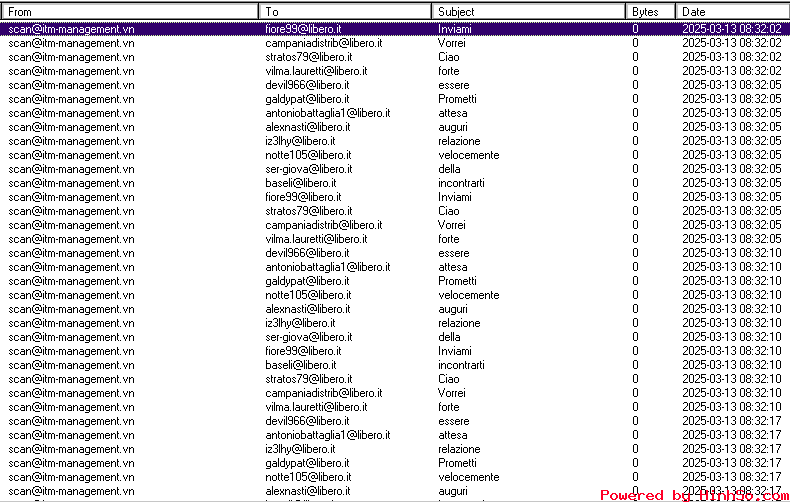Pick notte105@libero.it row dated 08:32:05
This screenshot has height=502, width=790.
pos(395,155)
